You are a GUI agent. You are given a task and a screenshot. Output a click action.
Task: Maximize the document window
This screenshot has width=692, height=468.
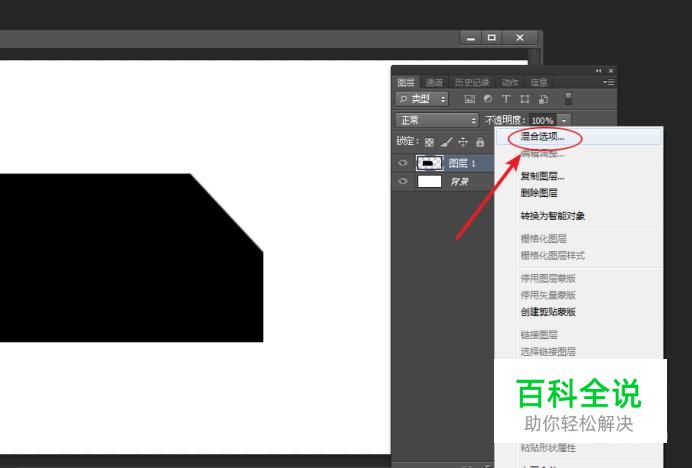(492, 38)
